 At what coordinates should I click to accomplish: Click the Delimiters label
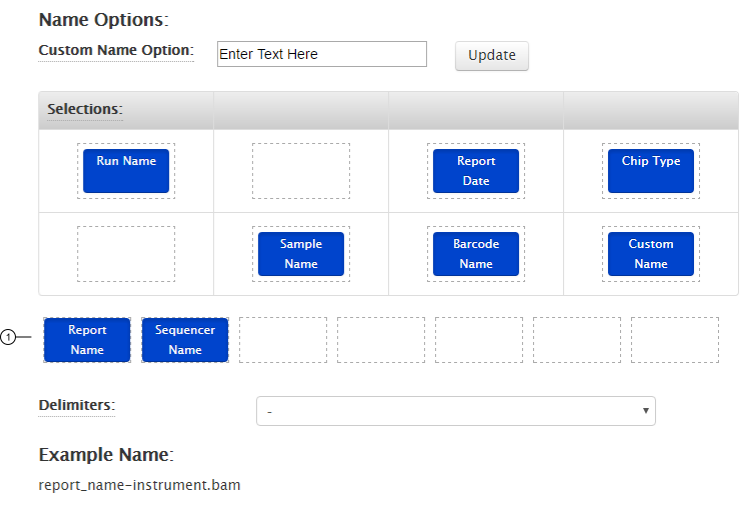[x=76, y=405]
